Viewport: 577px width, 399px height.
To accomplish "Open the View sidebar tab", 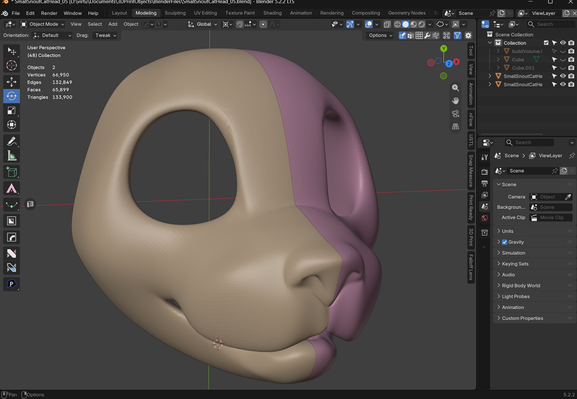I will point(471,68).
